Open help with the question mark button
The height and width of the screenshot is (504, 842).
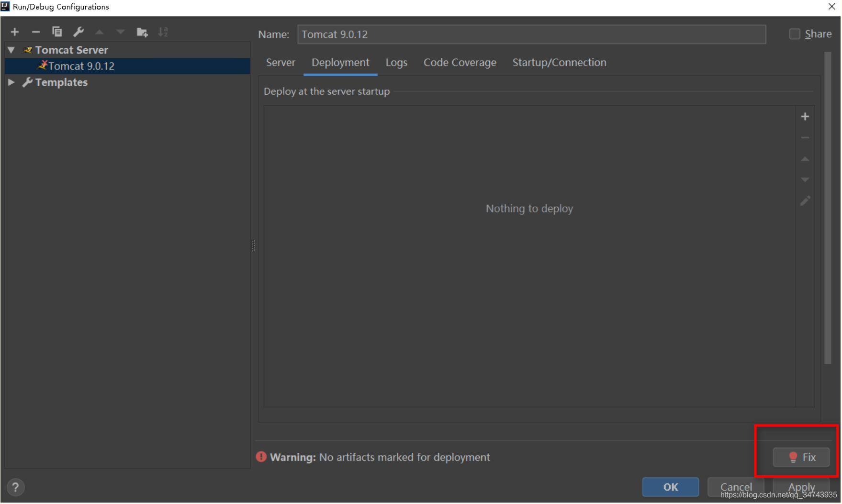coord(15,487)
